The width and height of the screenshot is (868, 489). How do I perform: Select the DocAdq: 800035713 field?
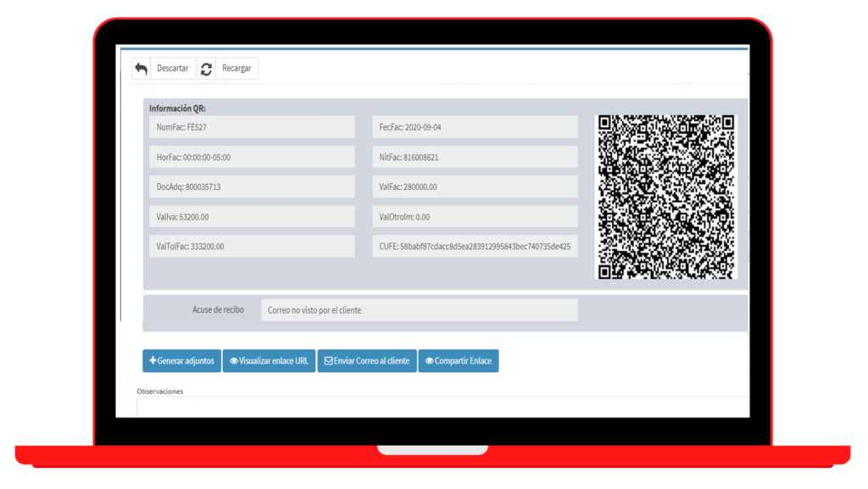point(252,187)
